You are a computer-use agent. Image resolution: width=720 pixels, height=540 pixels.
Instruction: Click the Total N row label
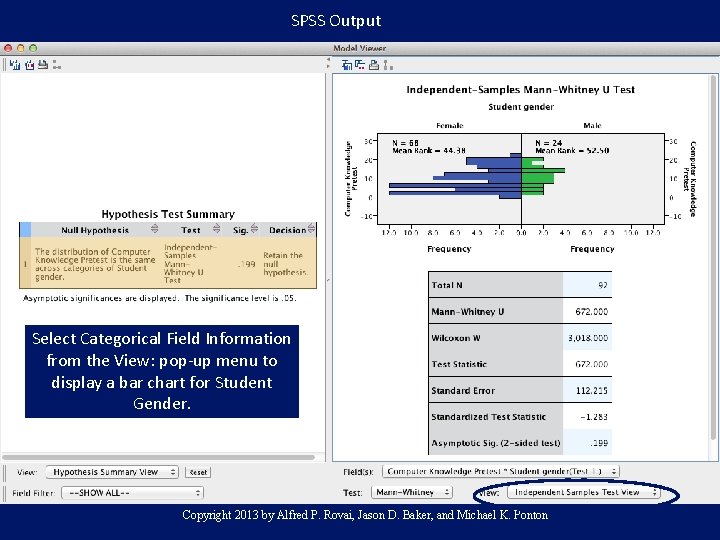pyautogui.click(x=447, y=285)
